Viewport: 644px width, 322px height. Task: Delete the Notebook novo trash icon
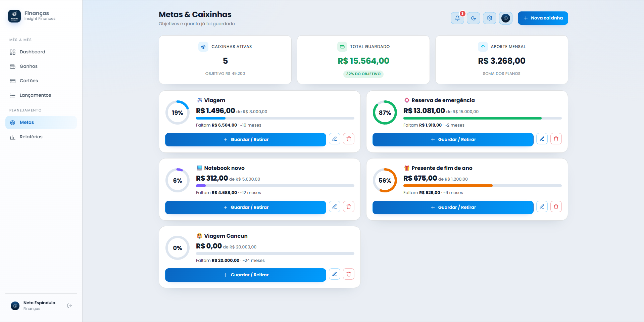click(x=349, y=206)
